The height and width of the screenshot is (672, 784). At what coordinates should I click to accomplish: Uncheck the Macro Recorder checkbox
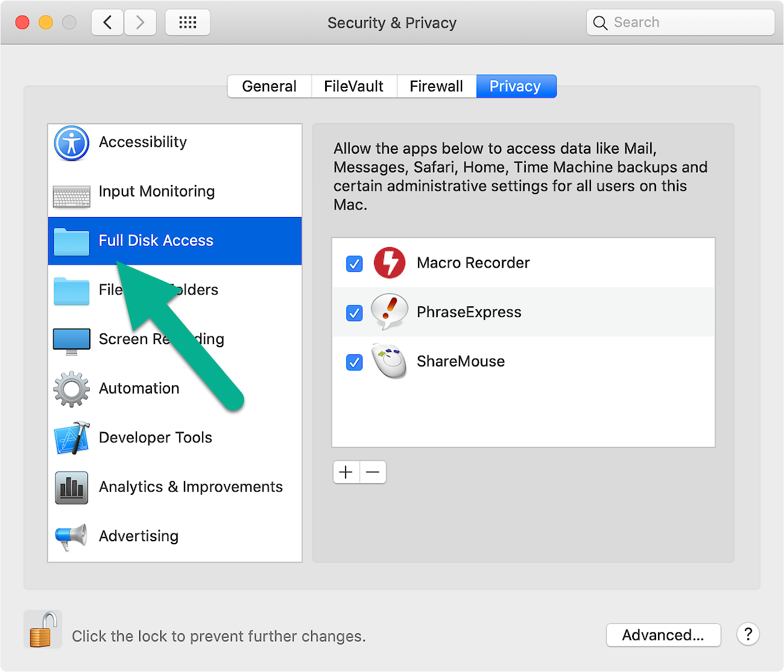pos(354,263)
